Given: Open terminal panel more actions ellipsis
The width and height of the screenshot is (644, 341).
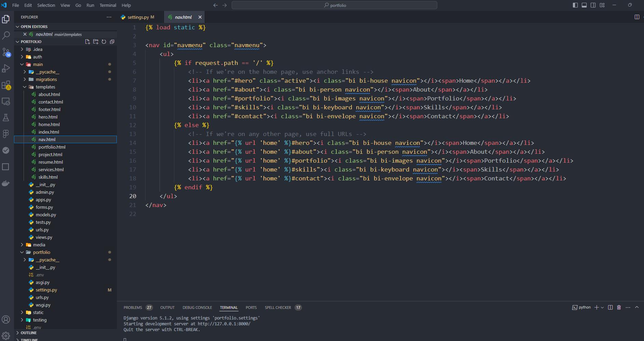Looking at the screenshot, I should [628, 308].
